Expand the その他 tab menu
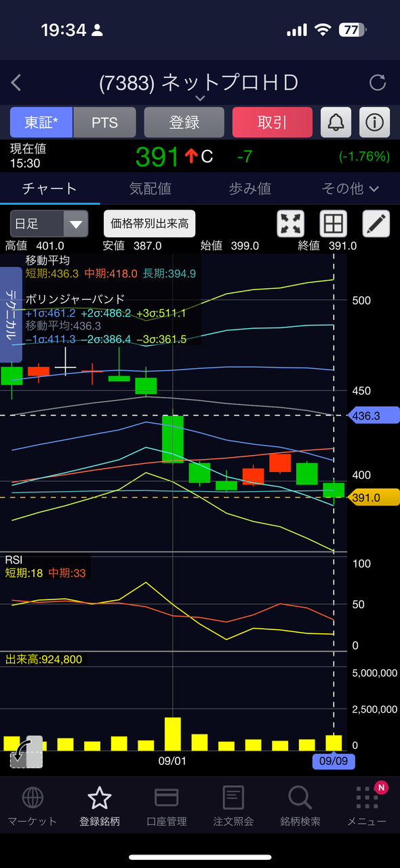This screenshot has width=400, height=868. coord(350,189)
